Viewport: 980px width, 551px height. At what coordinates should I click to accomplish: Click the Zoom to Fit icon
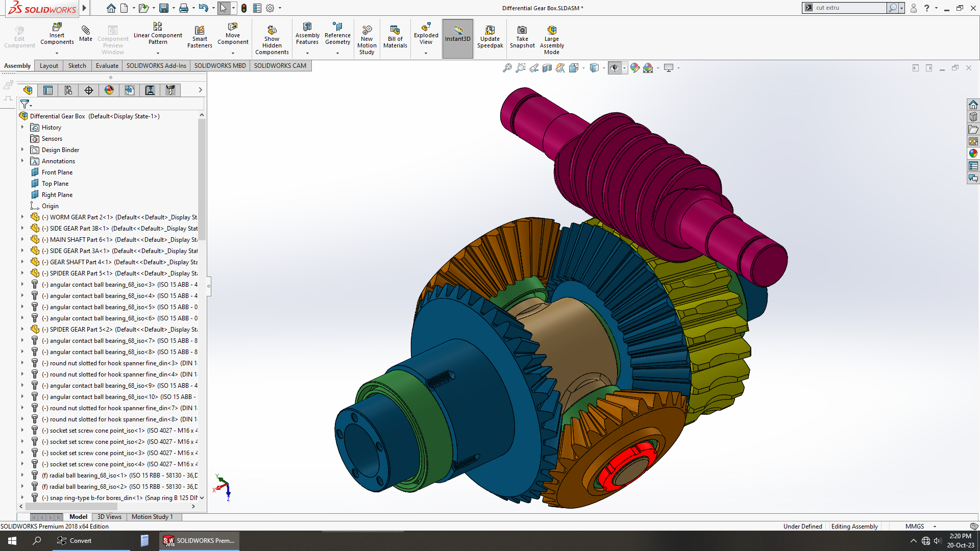coord(507,68)
